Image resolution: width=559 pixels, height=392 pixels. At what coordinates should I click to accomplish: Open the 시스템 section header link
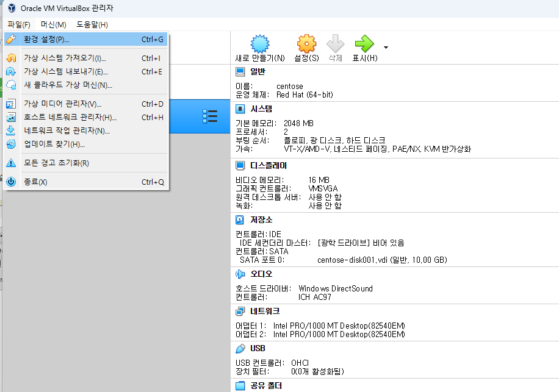(261, 109)
